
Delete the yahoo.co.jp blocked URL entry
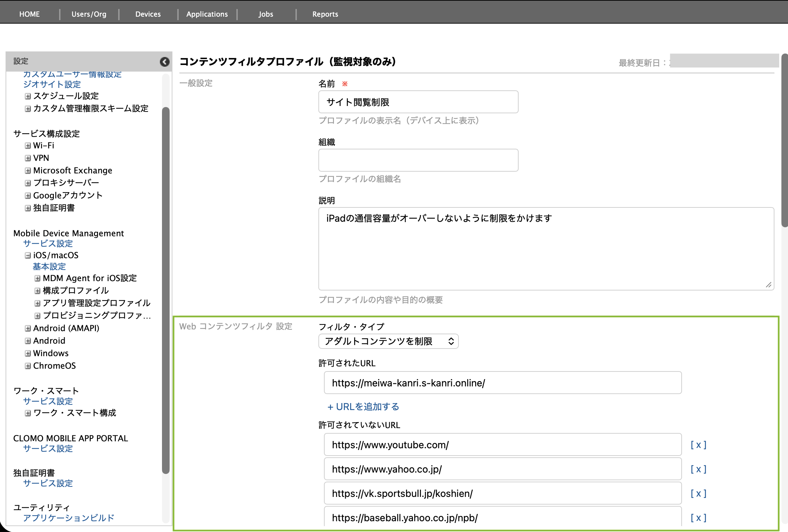[x=698, y=469]
